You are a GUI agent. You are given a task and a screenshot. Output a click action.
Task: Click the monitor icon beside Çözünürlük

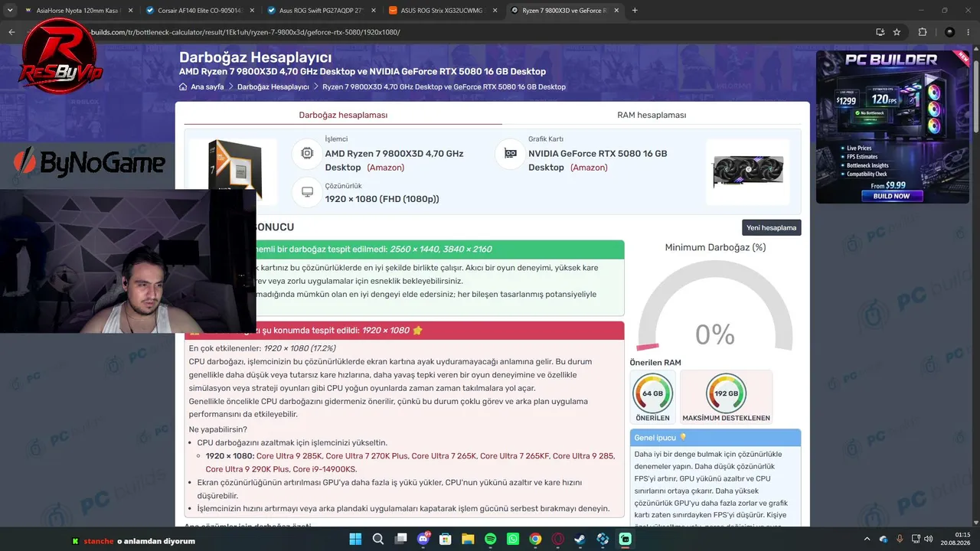pos(307,192)
